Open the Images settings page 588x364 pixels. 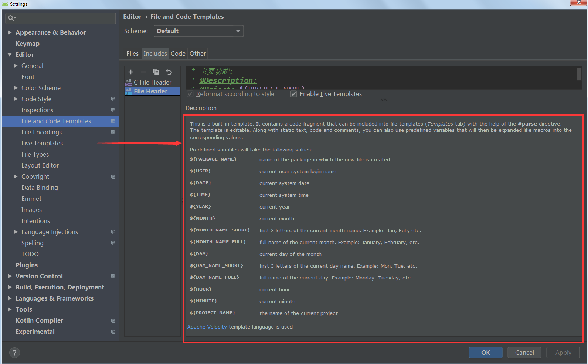pyautogui.click(x=31, y=210)
